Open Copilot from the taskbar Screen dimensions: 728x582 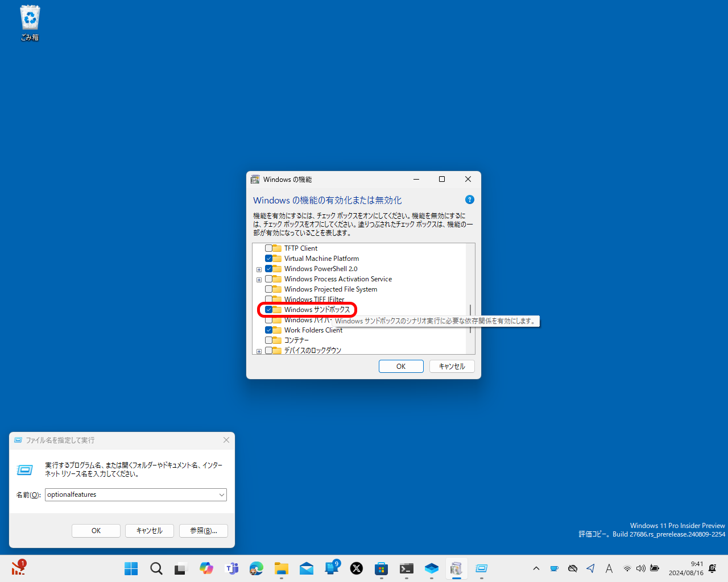[206, 568]
